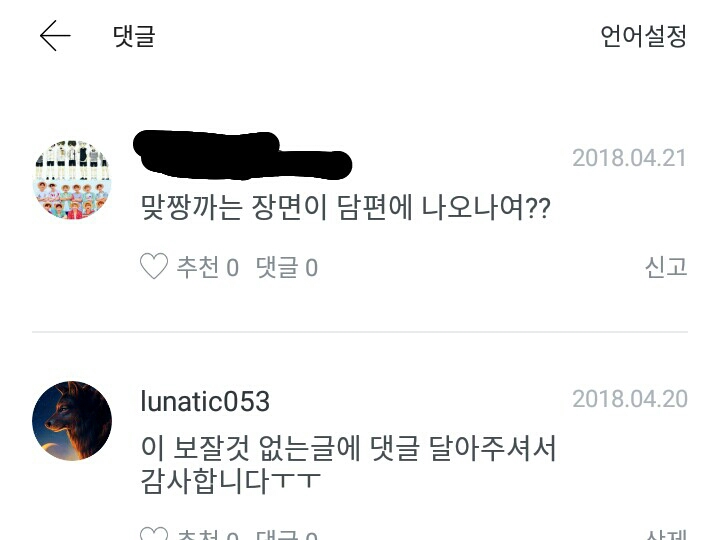Select lunatic053's 감사합니다 comment text
This screenshot has width=720, height=540.
click(349, 465)
